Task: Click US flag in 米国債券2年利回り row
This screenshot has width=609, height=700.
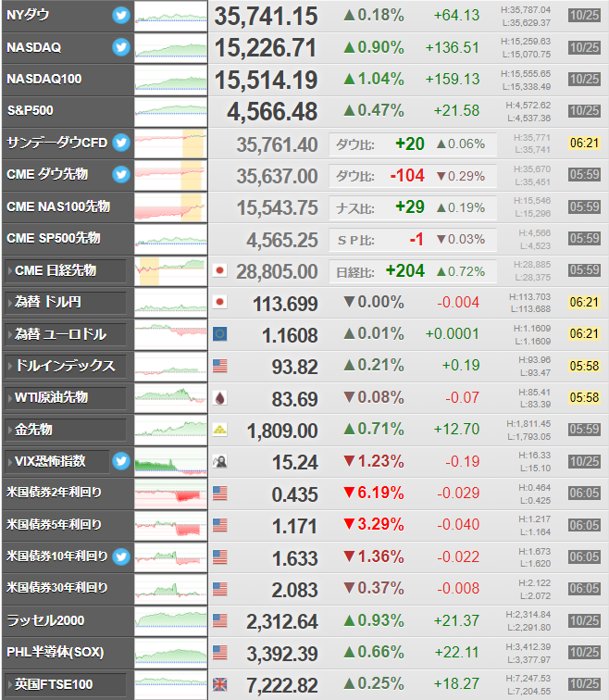Action: pos(219,494)
